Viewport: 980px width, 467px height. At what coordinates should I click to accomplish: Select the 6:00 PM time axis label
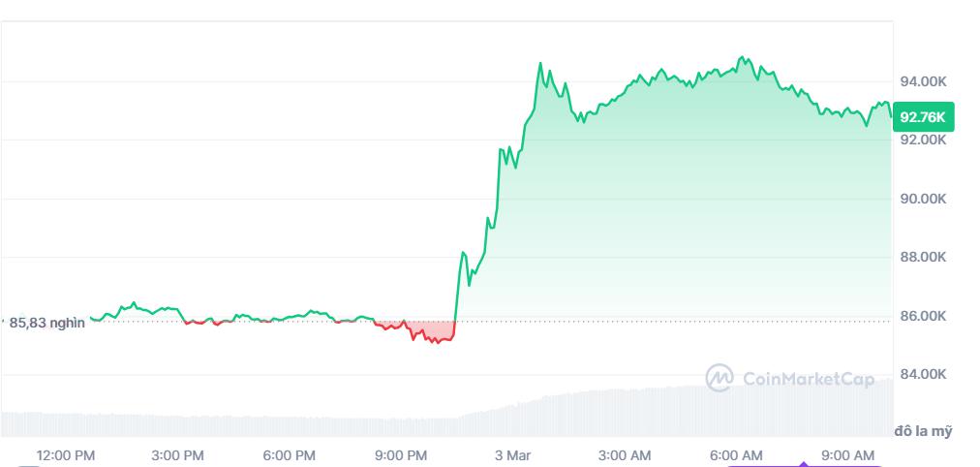pos(289,455)
